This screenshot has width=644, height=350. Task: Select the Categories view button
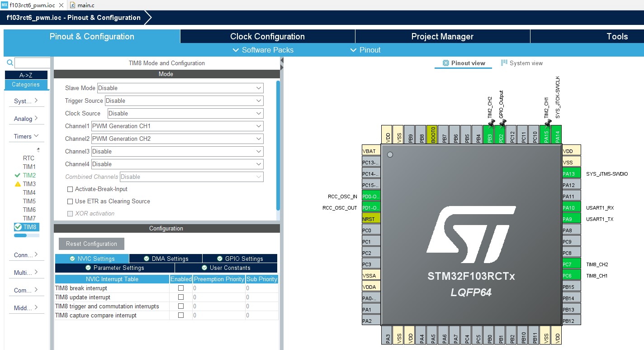tap(26, 85)
